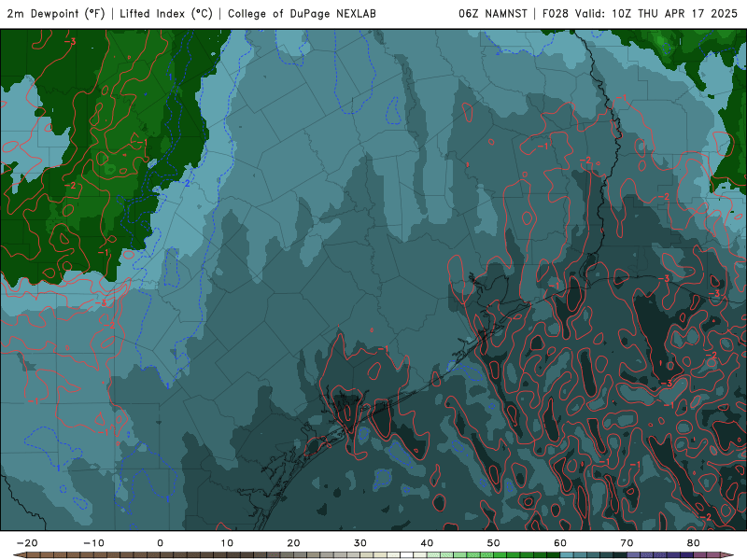Click the 50 label on the color scale
747x560 pixels.
click(494, 543)
